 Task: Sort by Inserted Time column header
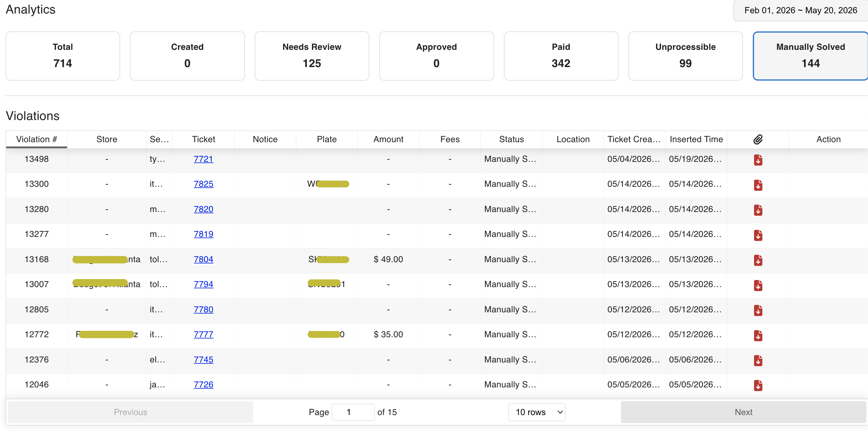coord(696,139)
